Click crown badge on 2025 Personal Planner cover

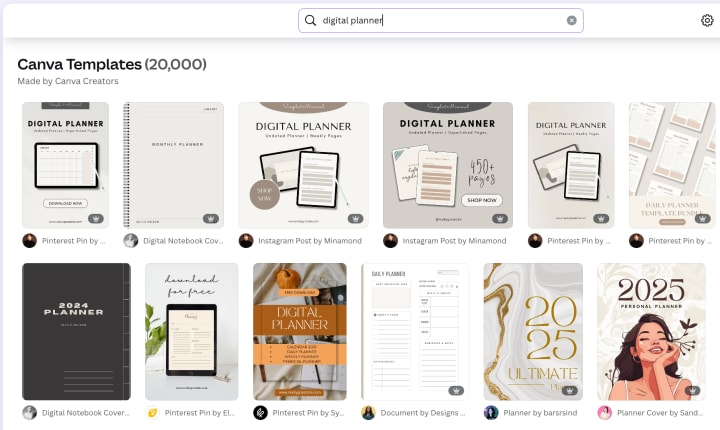click(692, 390)
